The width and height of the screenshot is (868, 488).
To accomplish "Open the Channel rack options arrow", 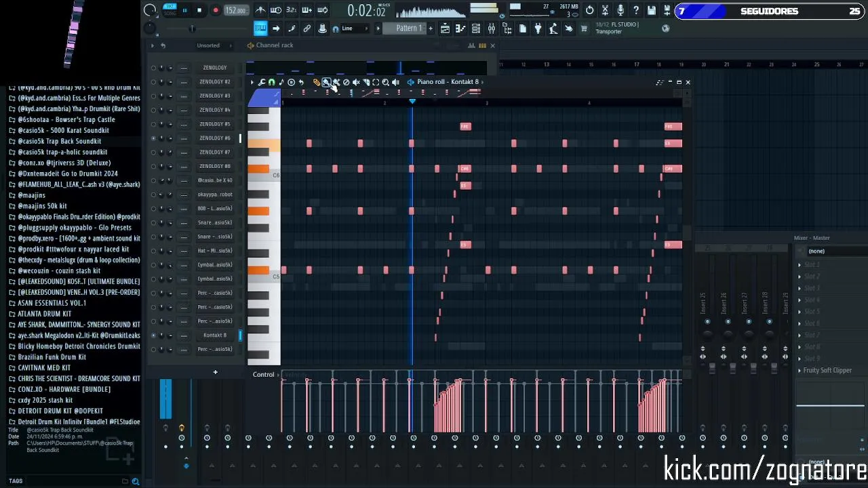I will (x=153, y=45).
